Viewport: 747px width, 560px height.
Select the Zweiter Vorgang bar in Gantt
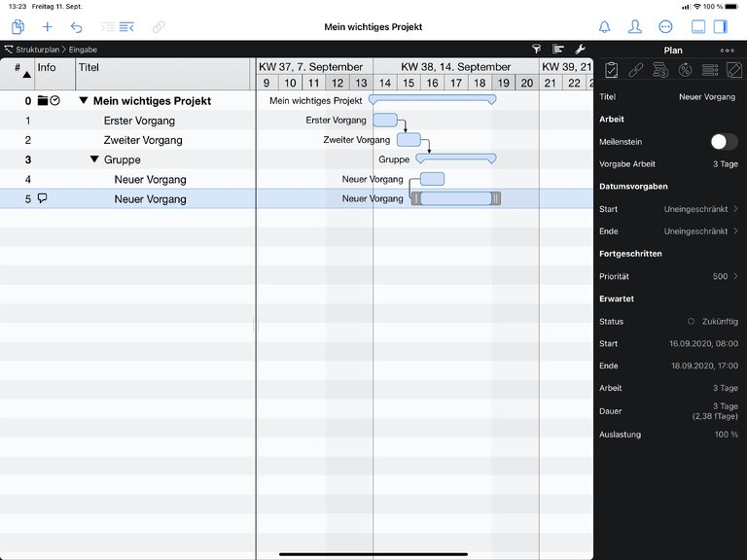click(409, 140)
